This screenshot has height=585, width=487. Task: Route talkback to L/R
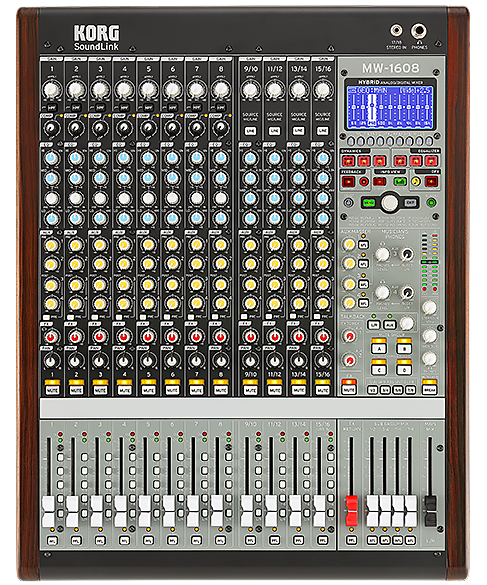[374, 325]
